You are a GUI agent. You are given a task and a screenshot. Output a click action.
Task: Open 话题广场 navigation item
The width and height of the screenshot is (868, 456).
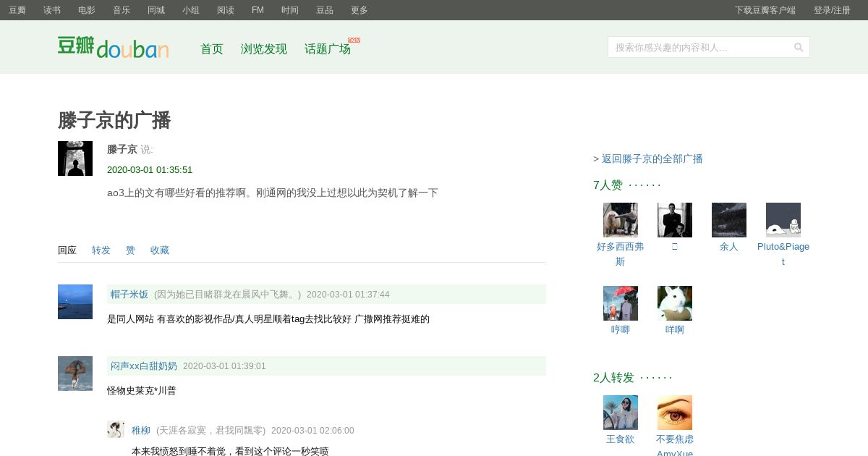328,49
